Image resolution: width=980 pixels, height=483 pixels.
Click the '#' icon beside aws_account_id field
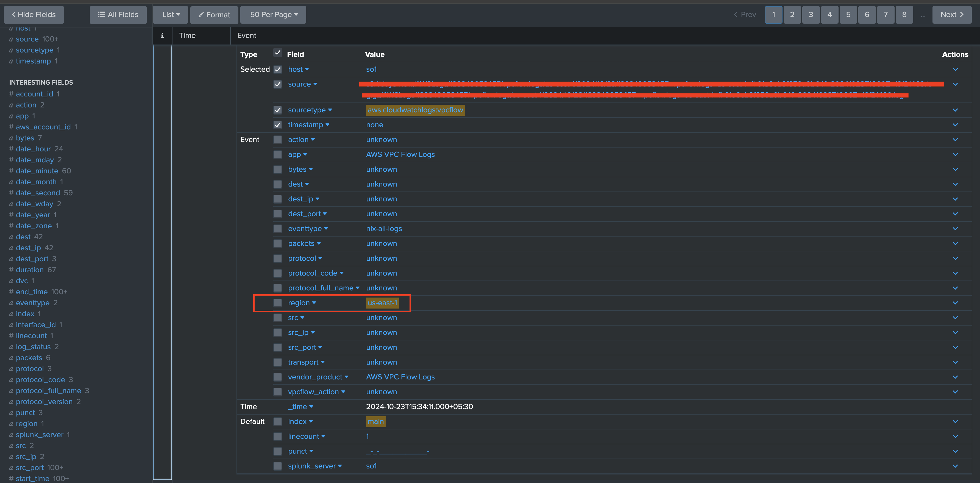point(11,127)
